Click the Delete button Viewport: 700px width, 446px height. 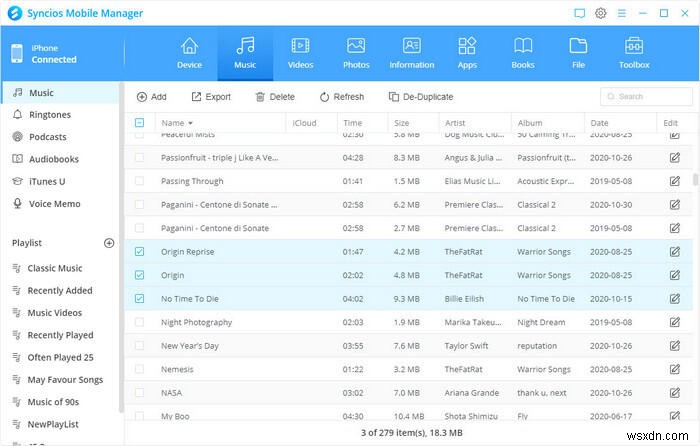[275, 97]
